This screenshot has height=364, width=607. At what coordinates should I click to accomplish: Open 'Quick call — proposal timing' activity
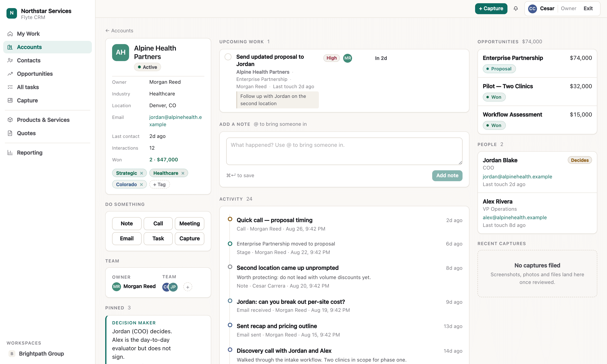[x=274, y=220]
